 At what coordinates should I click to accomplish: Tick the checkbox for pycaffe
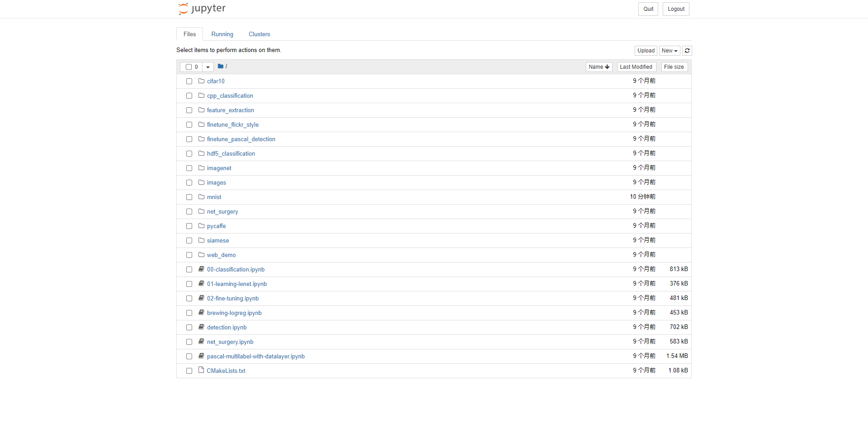189,226
